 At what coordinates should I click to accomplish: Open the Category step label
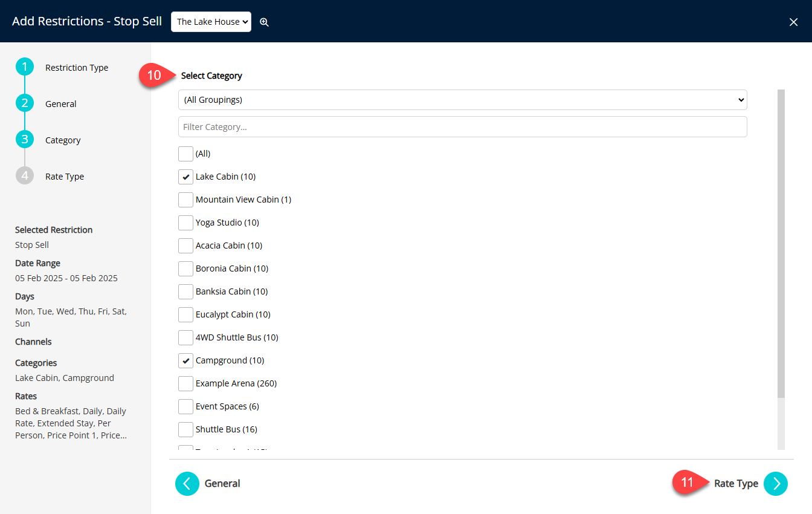[63, 140]
